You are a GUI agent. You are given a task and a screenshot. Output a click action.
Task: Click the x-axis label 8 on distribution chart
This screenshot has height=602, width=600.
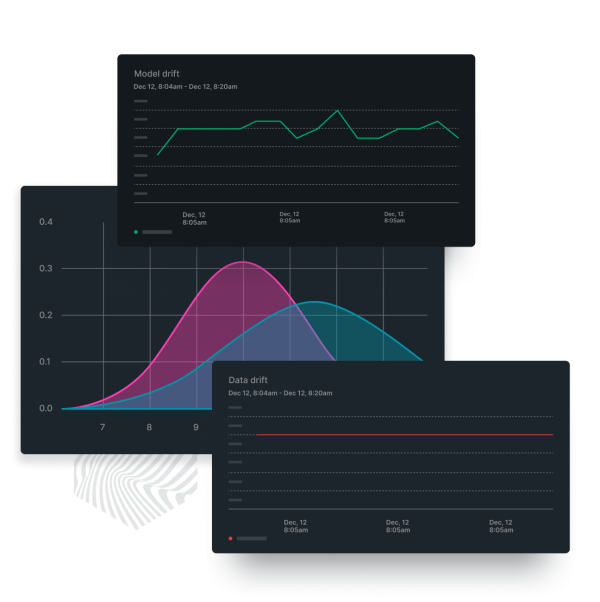[x=149, y=428]
